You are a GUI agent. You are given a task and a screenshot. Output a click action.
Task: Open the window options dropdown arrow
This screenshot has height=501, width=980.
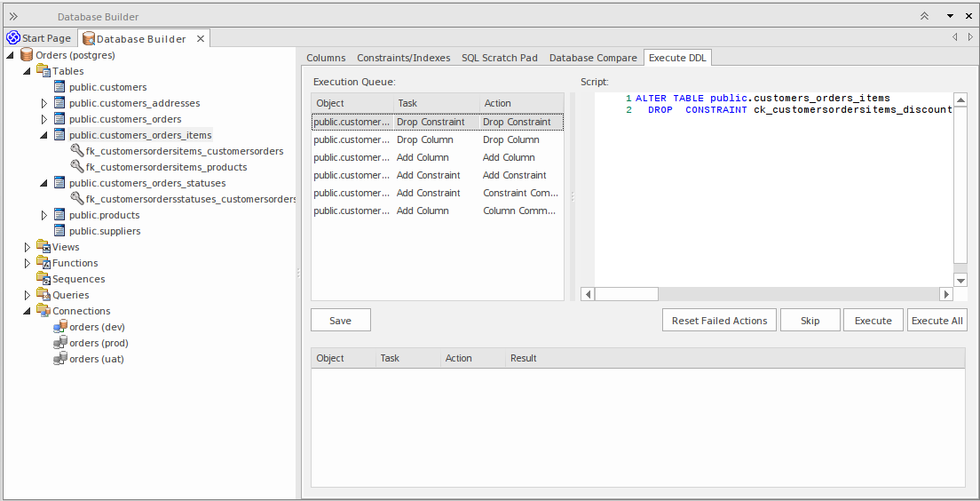950,16
